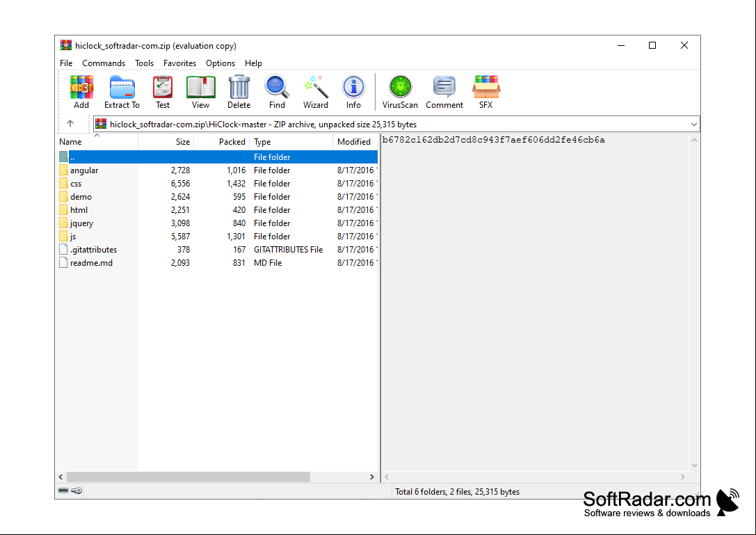The image size is (756, 535).
Task: Click the WinRAR icon in title bar
Action: tap(65, 45)
